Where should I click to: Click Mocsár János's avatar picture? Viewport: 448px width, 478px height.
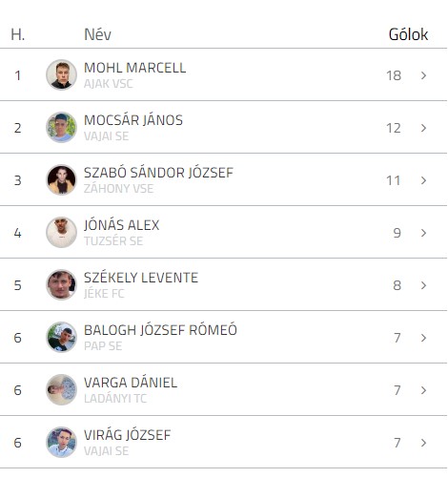click(x=61, y=128)
